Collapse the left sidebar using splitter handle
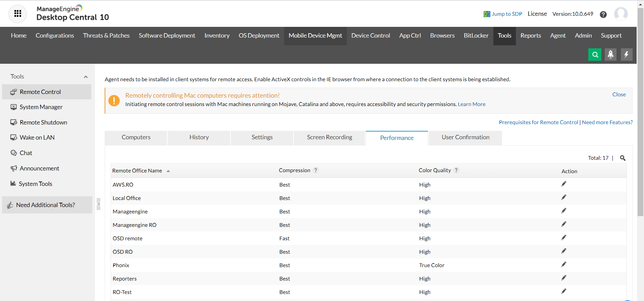The height and width of the screenshot is (301, 644). coord(98,204)
